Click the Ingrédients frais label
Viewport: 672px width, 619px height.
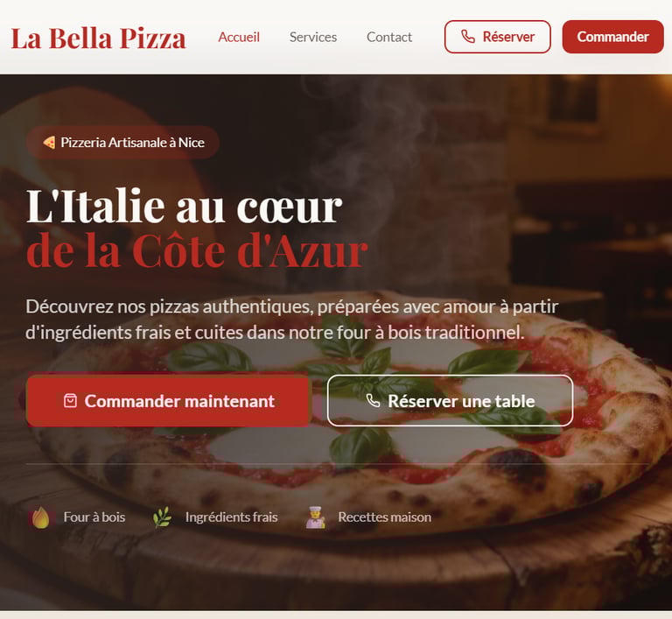point(231,517)
